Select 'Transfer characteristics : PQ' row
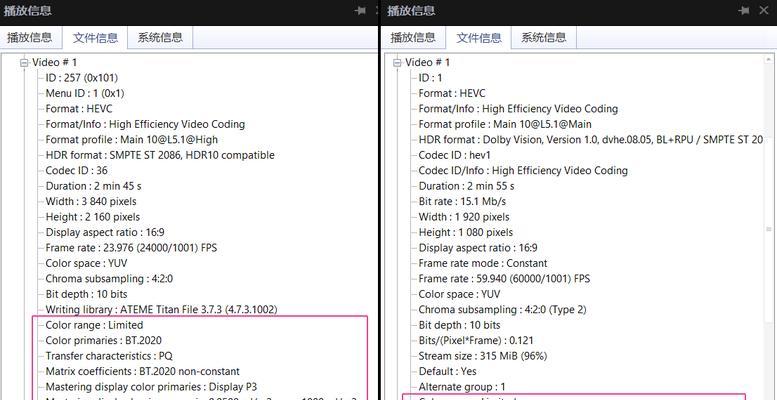The height and width of the screenshot is (400, 777). pyautogui.click(x=109, y=356)
